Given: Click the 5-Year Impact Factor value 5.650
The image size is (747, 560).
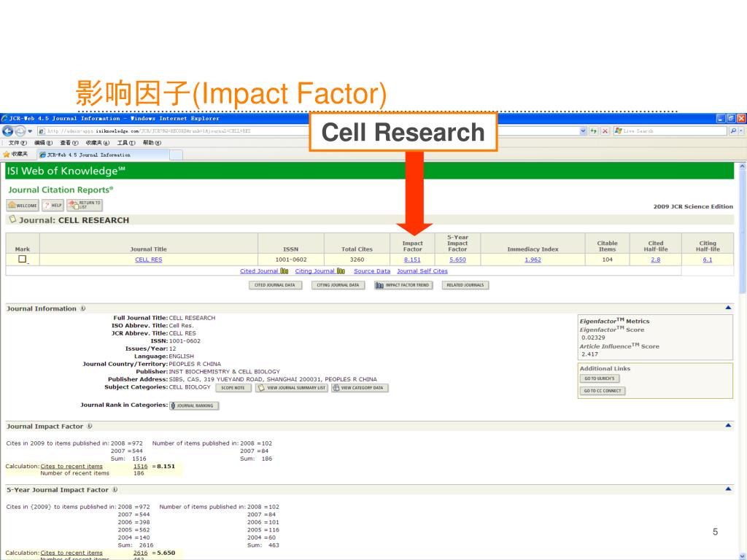Looking at the screenshot, I should click(x=457, y=260).
